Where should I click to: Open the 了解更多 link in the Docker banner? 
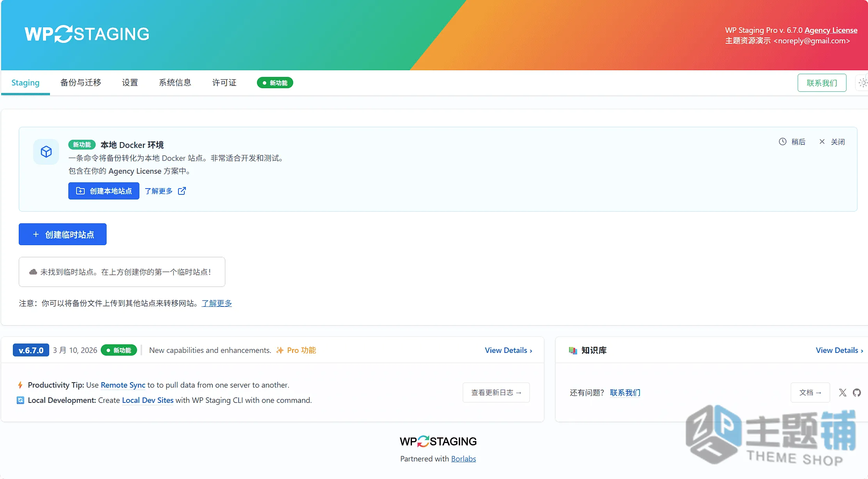pyautogui.click(x=159, y=191)
